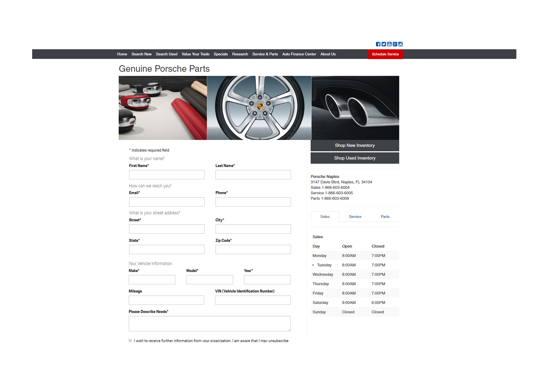Open the Facebook social icon
The image size is (560, 392).
[378, 44]
